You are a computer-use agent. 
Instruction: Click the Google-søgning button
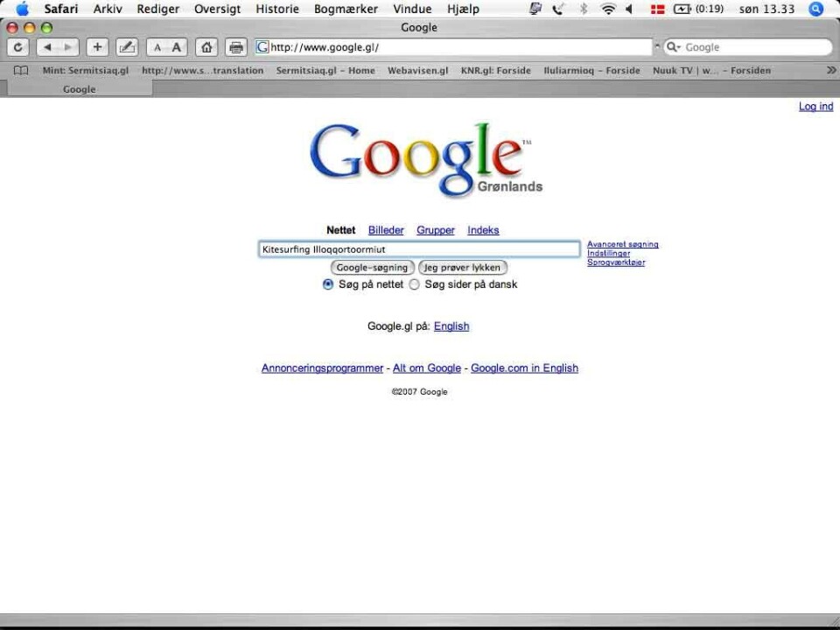pos(373,268)
